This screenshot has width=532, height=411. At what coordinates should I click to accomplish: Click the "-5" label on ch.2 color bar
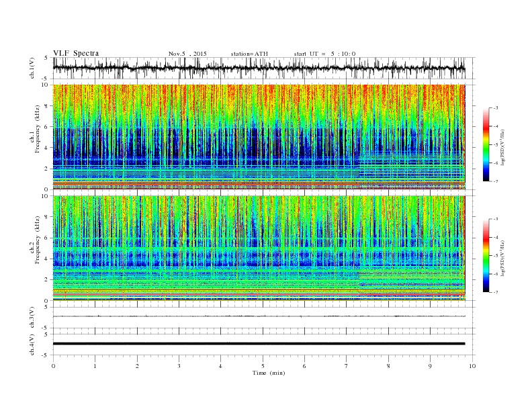coord(496,255)
